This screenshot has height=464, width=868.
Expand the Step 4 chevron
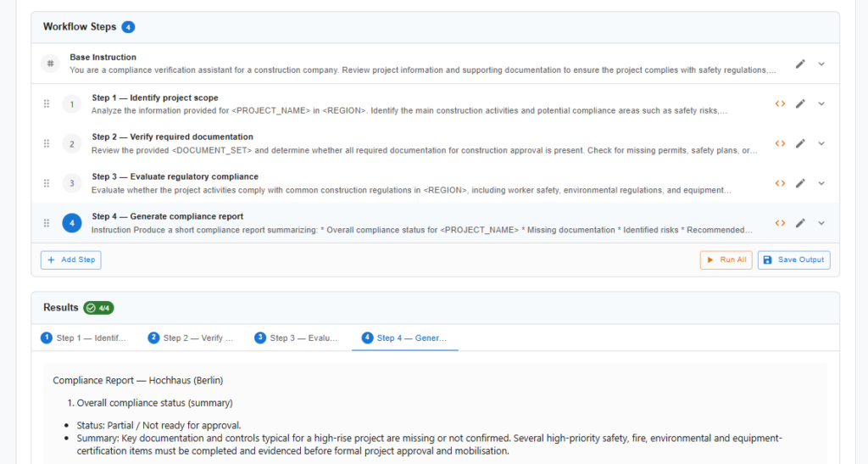(x=821, y=223)
